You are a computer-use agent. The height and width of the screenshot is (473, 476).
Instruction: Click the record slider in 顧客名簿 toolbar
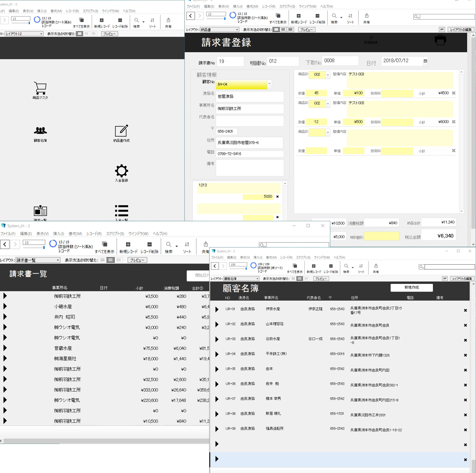[238, 268]
